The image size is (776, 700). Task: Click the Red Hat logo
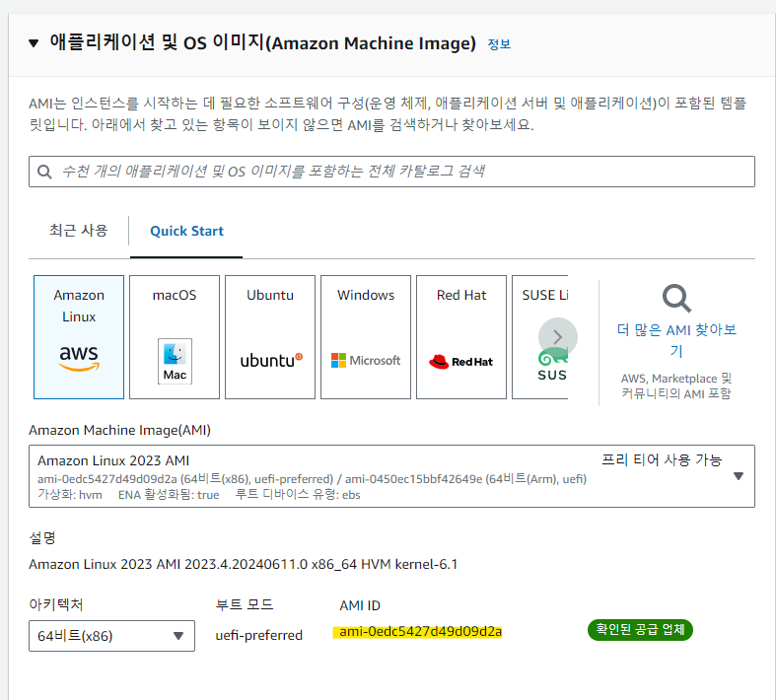[x=460, y=362]
